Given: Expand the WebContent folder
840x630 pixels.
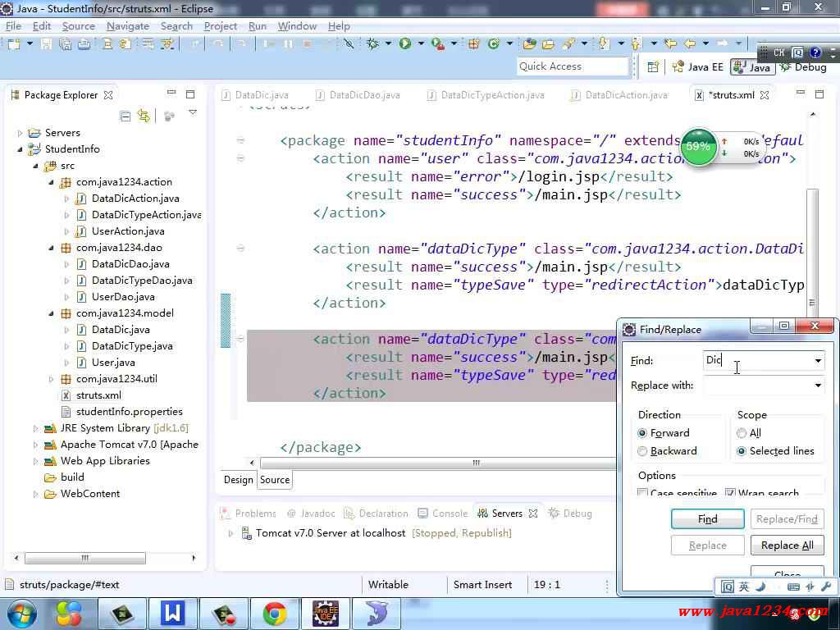Looking at the screenshot, I should 35,494.
